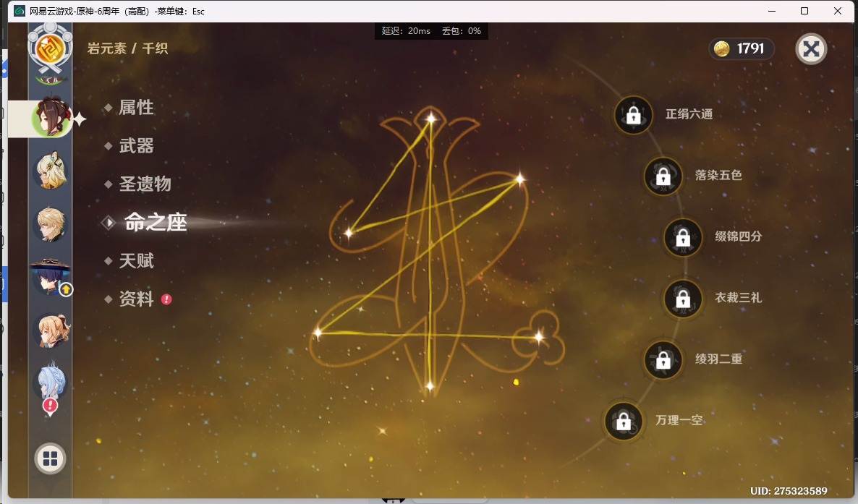Select Chiori's portrait in the character list
The height and width of the screenshot is (504, 858).
pyautogui.click(x=51, y=118)
